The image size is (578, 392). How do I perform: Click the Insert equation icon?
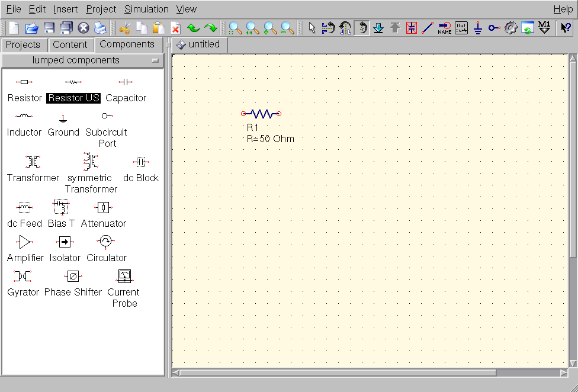click(x=461, y=28)
